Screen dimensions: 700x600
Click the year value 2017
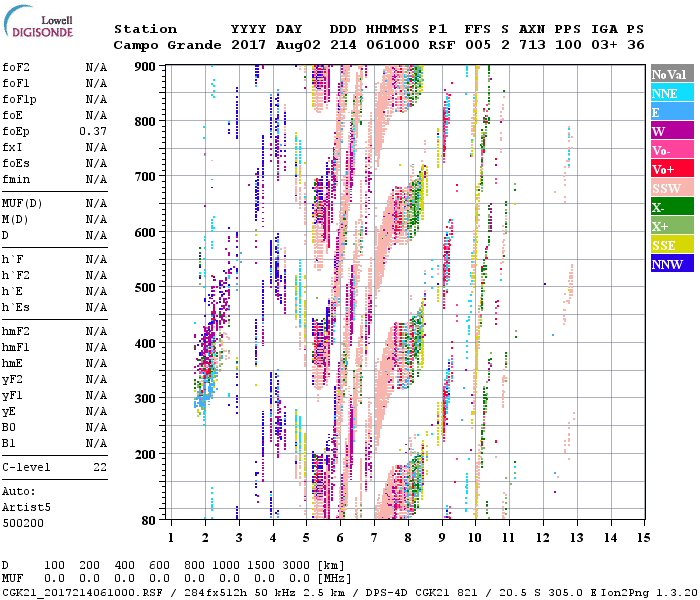coord(248,45)
